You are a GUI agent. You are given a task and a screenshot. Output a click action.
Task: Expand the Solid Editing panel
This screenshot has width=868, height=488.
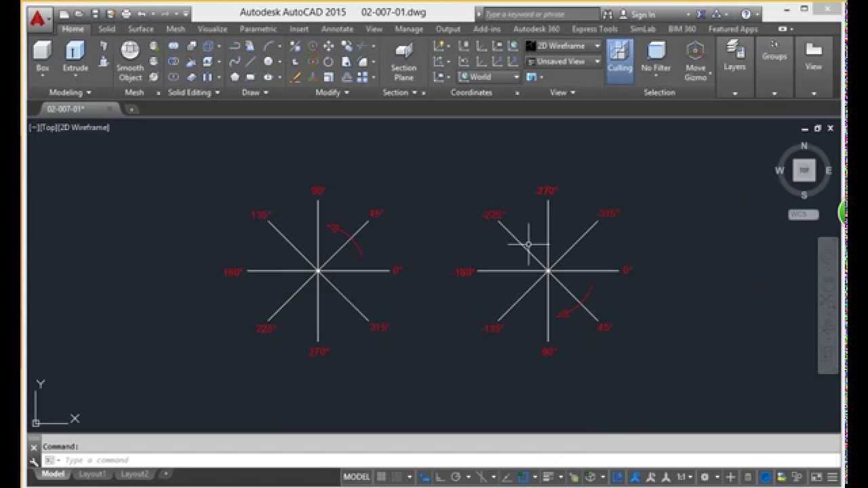[x=193, y=92]
